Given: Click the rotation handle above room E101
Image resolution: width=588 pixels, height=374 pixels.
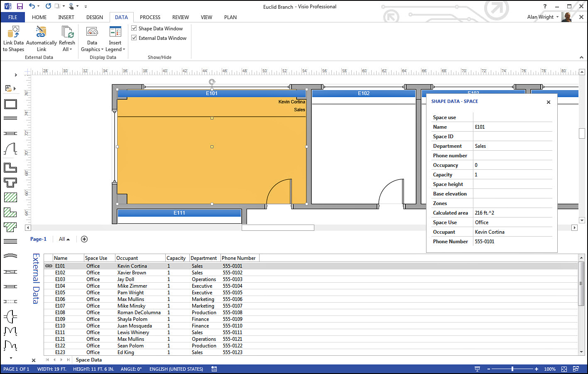Looking at the screenshot, I should 212,82.
